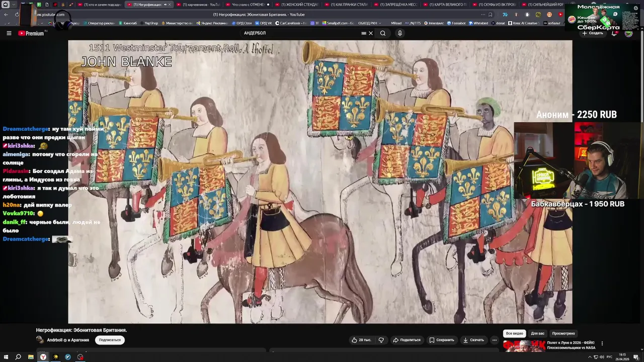The image size is (644, 362).
Task: Click taskbar clock showing 19:15
Action: coord(622,357)
